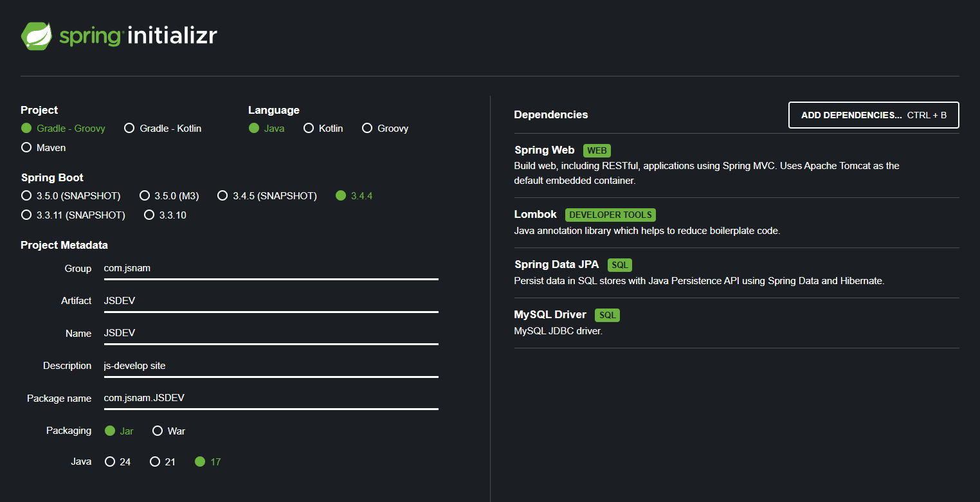Edit the Group field com.jsnam
Image resolution: width=980 pixels, height=502 pixels.
271,269
